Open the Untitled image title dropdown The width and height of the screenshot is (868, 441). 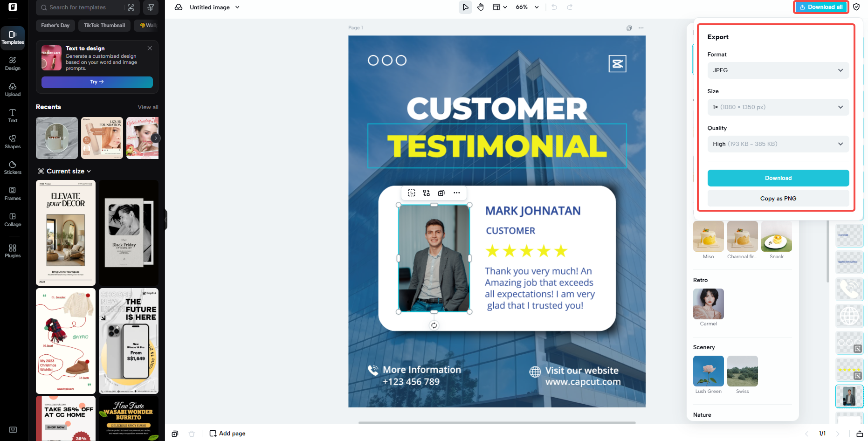(214, 7)
